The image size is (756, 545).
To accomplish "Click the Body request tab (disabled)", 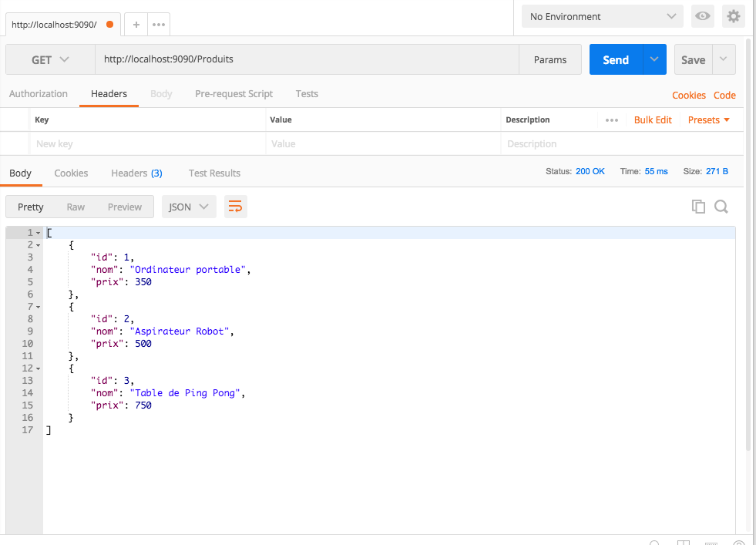I will point(161,93).
